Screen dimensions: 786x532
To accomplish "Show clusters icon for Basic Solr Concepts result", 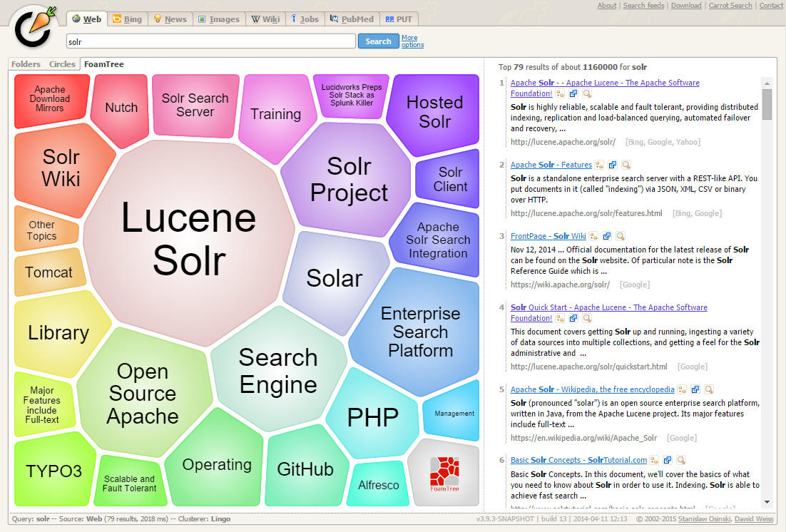I will pyautogui.click(x=655, y=461).
